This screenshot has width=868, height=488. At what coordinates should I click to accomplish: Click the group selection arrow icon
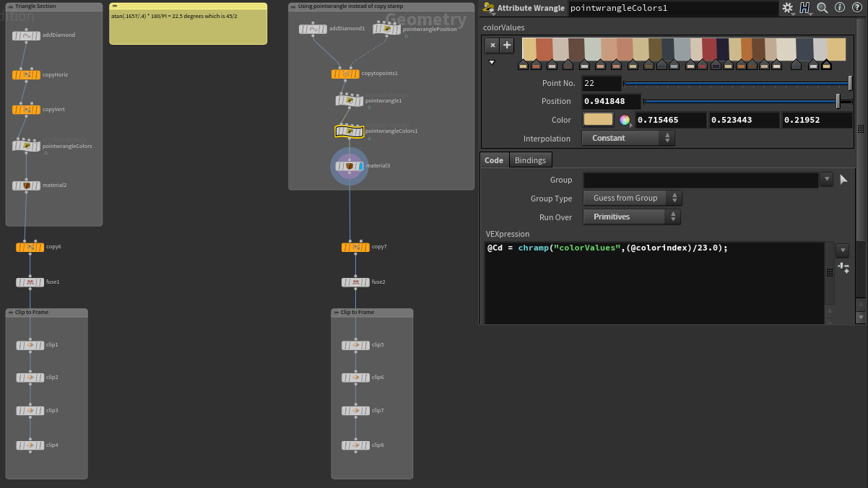point(843,180)
